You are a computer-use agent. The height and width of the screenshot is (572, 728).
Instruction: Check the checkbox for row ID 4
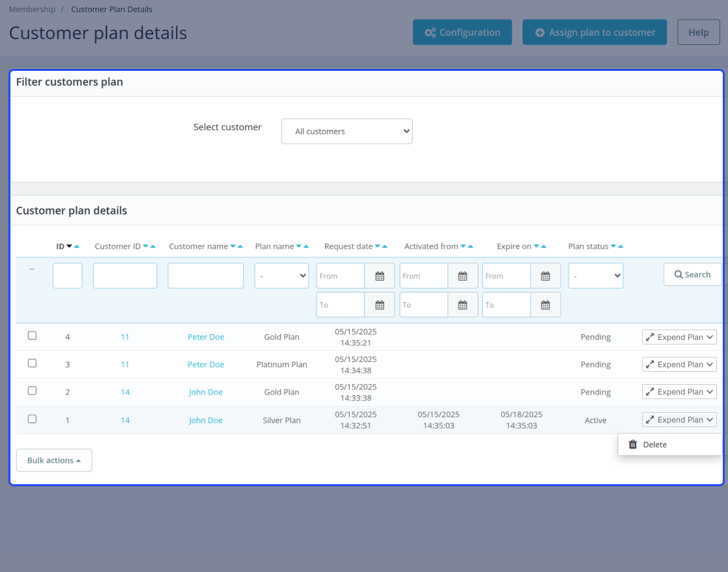coord(32,335)
